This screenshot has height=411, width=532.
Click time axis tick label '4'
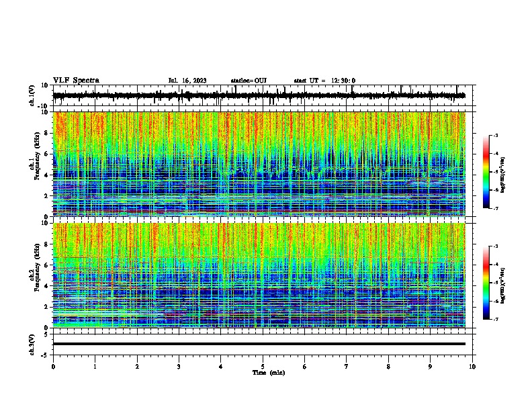(x=221, y=367)
